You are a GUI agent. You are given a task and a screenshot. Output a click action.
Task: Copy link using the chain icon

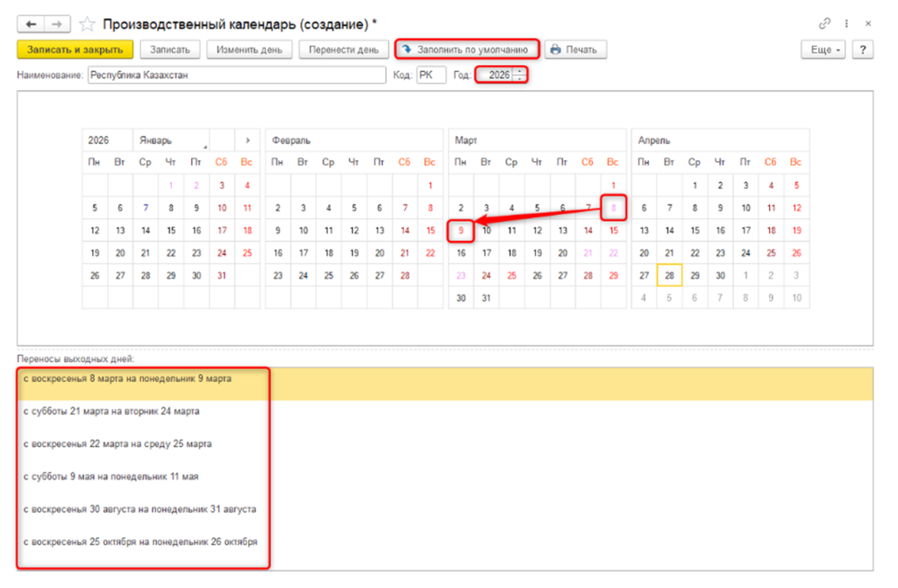tap(824, 24)
